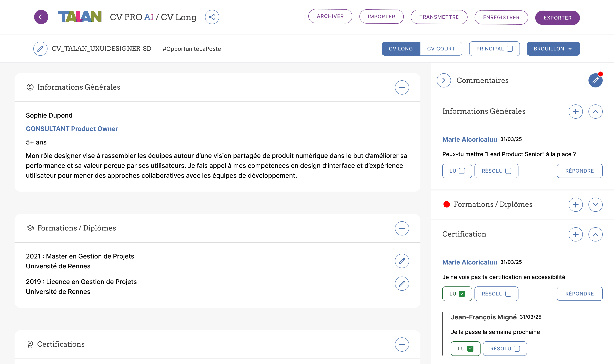Viewport: 614px width, 364px height.
Task: Click the purple back arrow button
Action: tap(41, 17)
